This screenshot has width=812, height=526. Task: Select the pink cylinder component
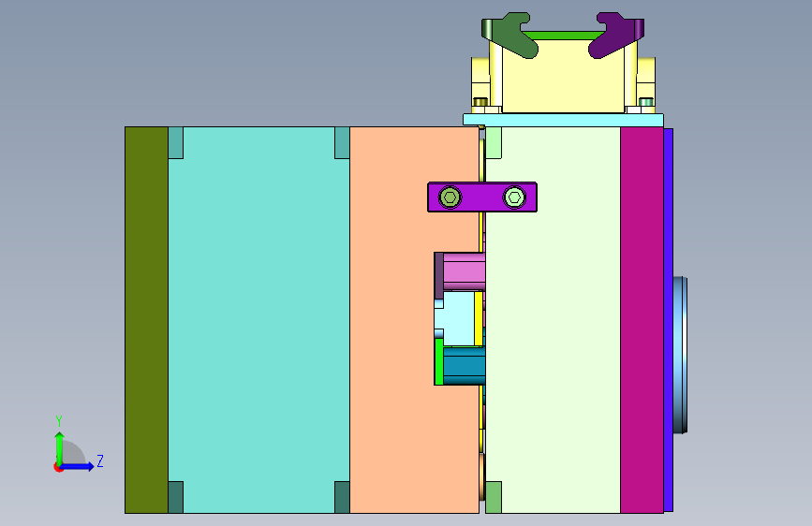[464, 271]
